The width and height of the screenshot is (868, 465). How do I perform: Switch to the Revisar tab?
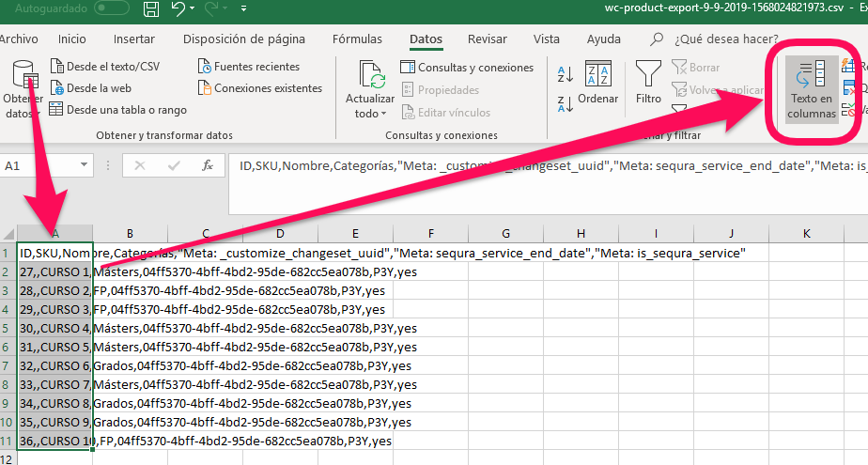[488, 39]
